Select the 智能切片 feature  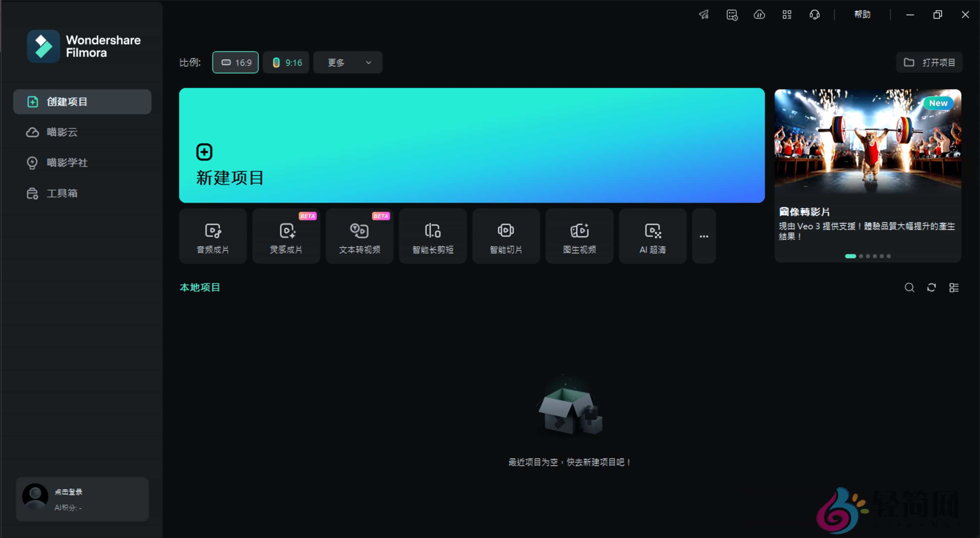pos(506,236)
